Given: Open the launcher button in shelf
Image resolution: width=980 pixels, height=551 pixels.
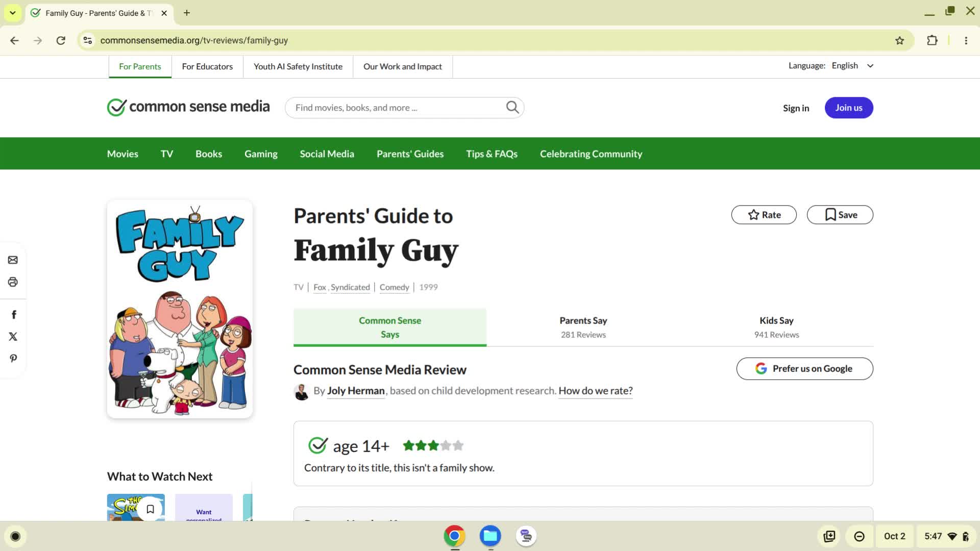Looking at the screenshot, I should pos(15,536).
